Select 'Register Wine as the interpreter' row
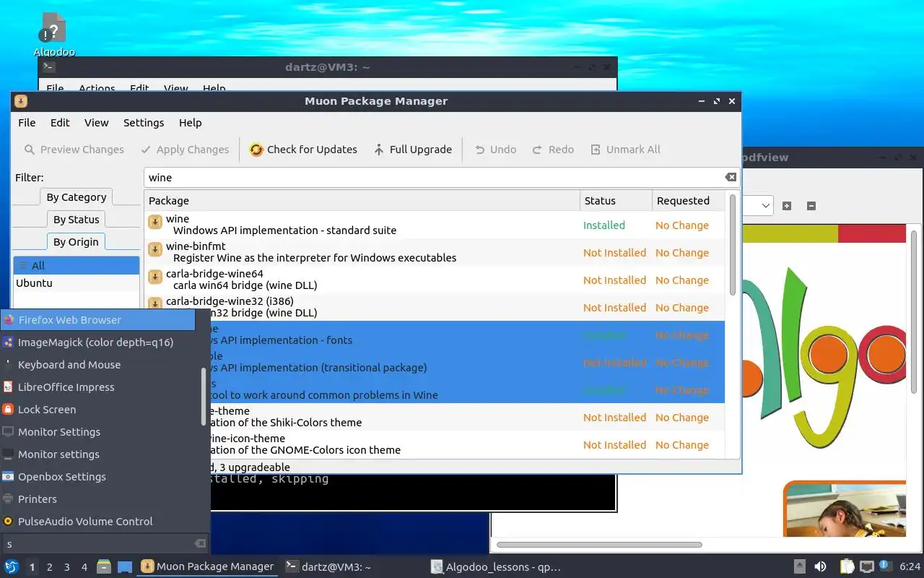This screenshot has height=578, width=924. pos(435,252)
